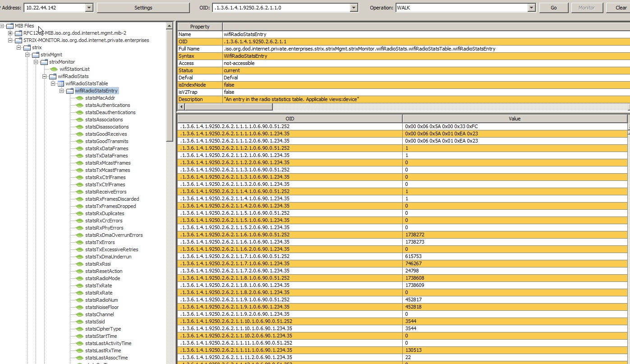Viewport: 630px width, 364px height.
Task: Click the statsMacAddr leaf icon
Action: (79, 98)
